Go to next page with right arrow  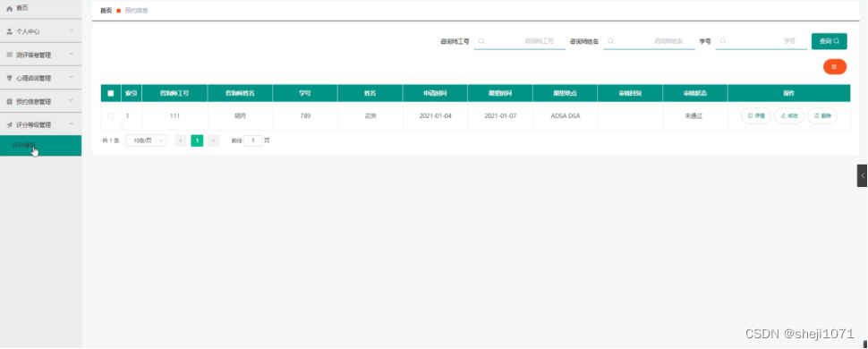pyautogui.click(x=214, y=140)
